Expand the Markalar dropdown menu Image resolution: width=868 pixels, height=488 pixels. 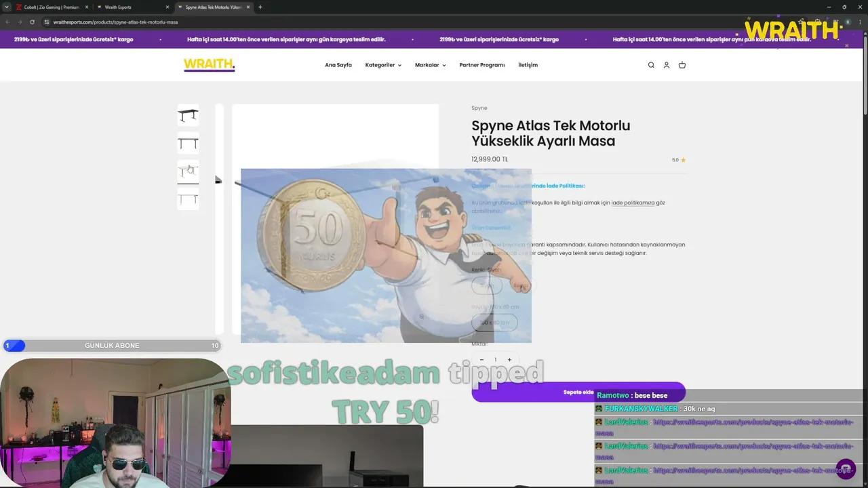point(430,65)
